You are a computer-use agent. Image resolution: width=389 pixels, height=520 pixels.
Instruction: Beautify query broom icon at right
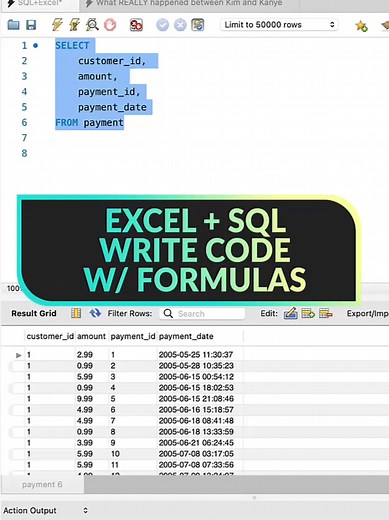pyautogui.click(x=385, y=25)
